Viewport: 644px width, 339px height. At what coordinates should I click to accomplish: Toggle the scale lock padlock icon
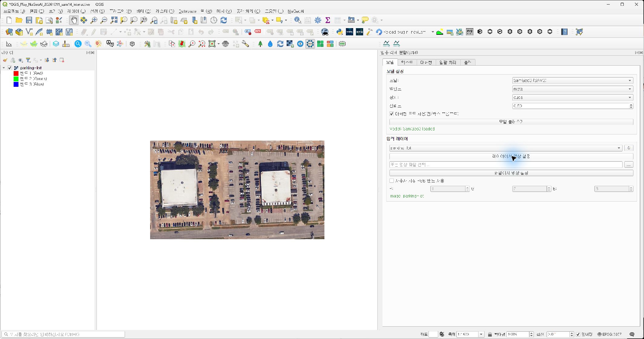490,334
